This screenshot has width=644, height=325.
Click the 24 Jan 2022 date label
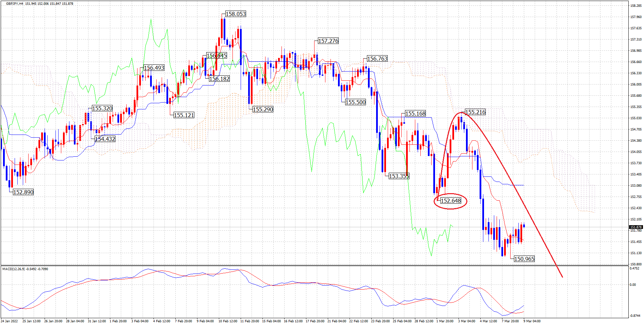point(9,321)
